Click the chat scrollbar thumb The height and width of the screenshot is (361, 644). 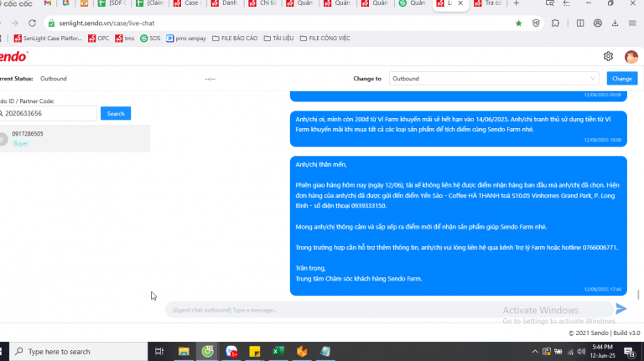point(638,295)
